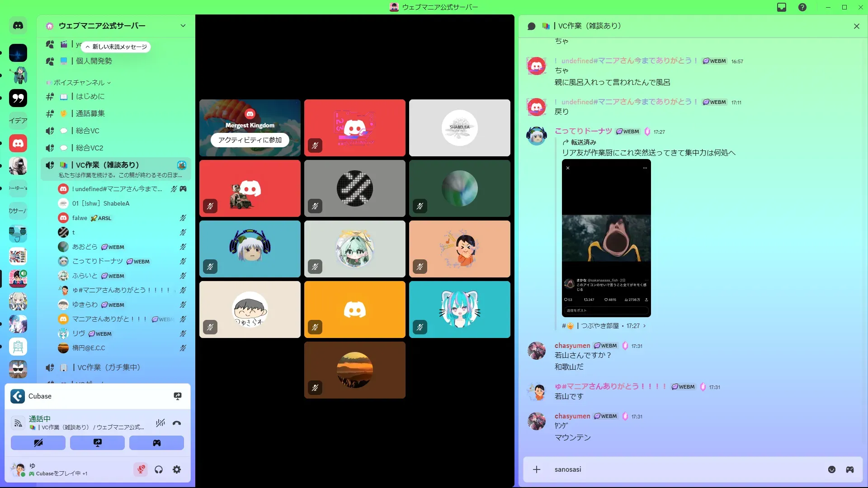Image resolution: width=868 pixels, height=488 pixels.
Task: Open user settings gear icon
Action: coord(177,470)
